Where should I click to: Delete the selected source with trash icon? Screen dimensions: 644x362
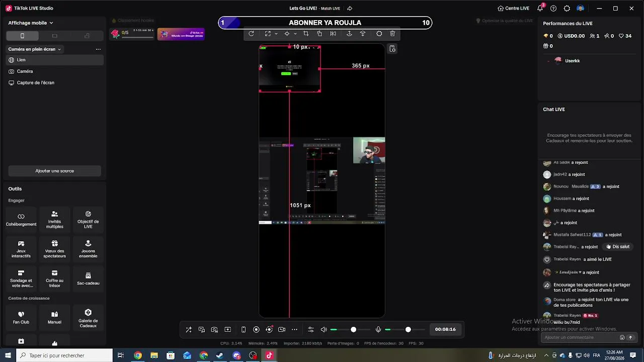393,34
